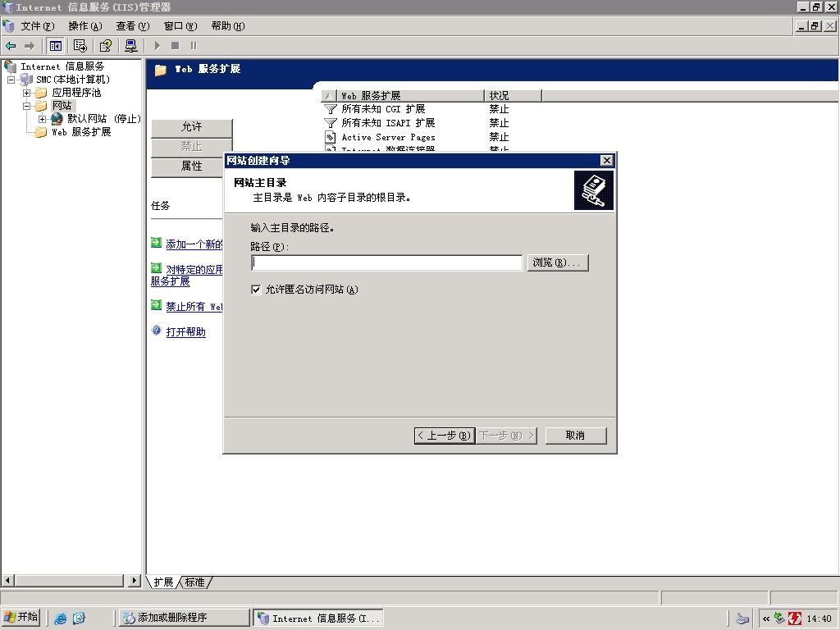This screenshot has height=630, width=840.
Task: Click the 浏览(R)... button
Action: point(557,262)
